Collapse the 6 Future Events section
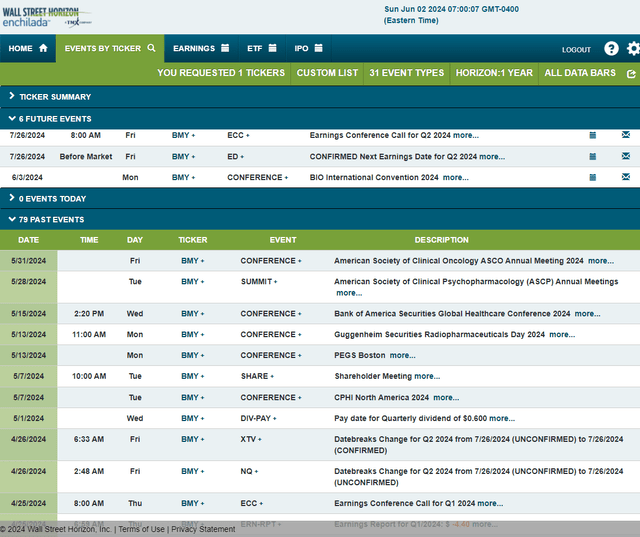The height and width of the screenshot is (537, 640). [55, 118]
